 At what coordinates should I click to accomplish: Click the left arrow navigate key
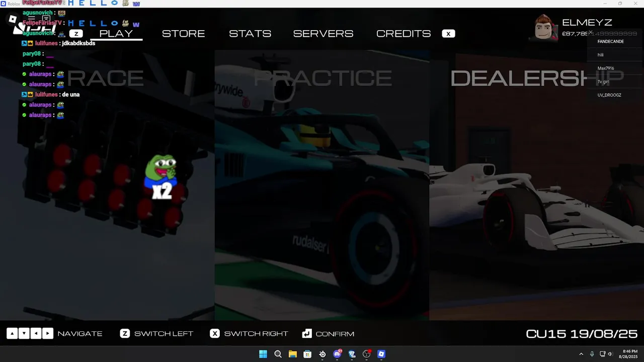click(x=36, y=333)
